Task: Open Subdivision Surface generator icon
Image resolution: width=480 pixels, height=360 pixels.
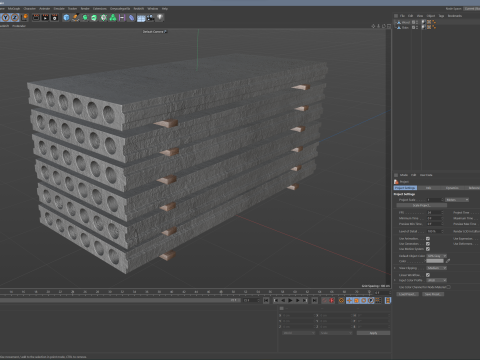Action: (x=85, y=18)
